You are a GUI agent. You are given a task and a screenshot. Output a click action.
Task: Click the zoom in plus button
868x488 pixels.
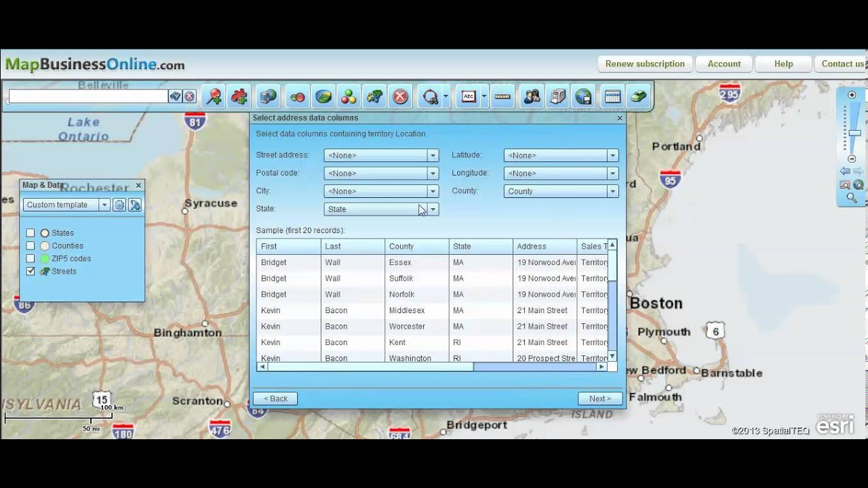[852, 95]
